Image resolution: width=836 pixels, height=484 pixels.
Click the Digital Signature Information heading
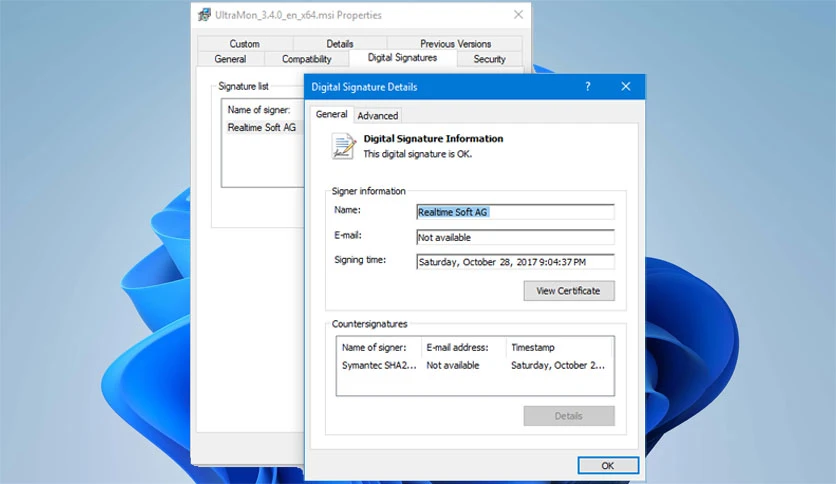click(x=433, y=139)
